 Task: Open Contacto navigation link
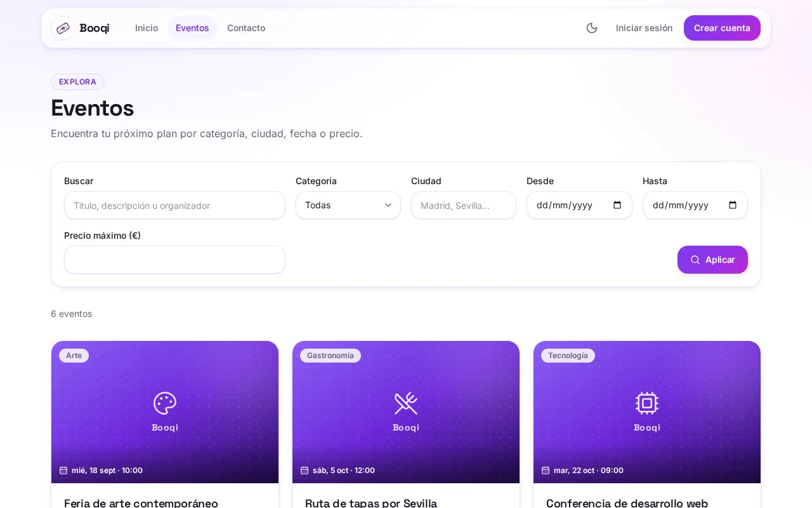pos(246,28)
